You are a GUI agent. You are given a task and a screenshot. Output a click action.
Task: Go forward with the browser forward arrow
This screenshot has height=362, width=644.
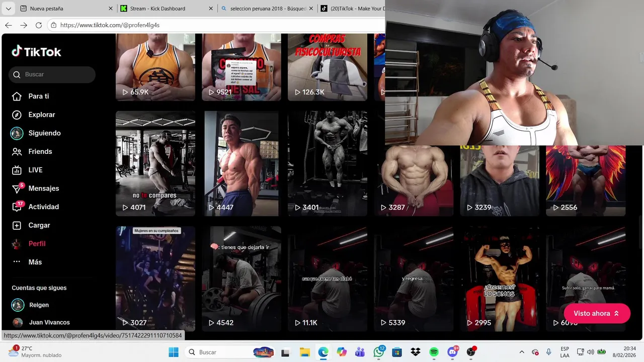pos(24,25)
